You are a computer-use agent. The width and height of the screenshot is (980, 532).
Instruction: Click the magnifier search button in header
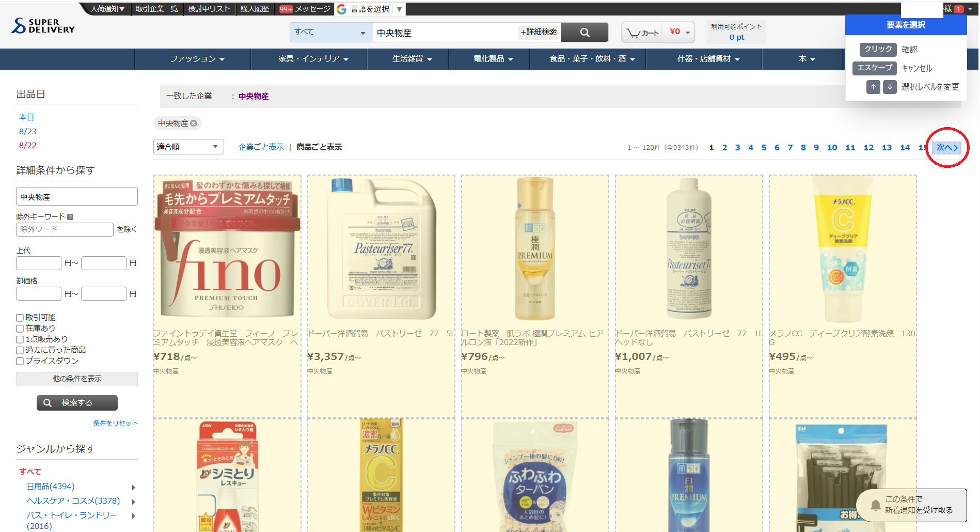[584, 33]
